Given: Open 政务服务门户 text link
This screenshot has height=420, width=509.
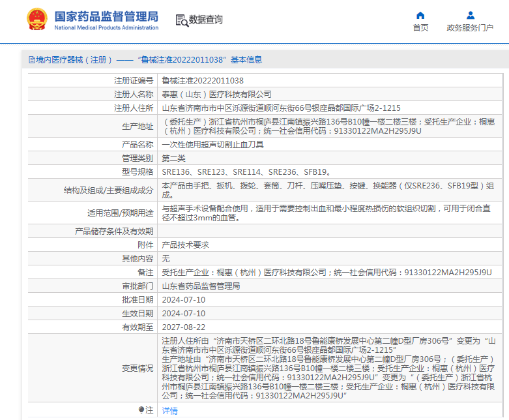Looking at the screenshot, I should (470, 28).
